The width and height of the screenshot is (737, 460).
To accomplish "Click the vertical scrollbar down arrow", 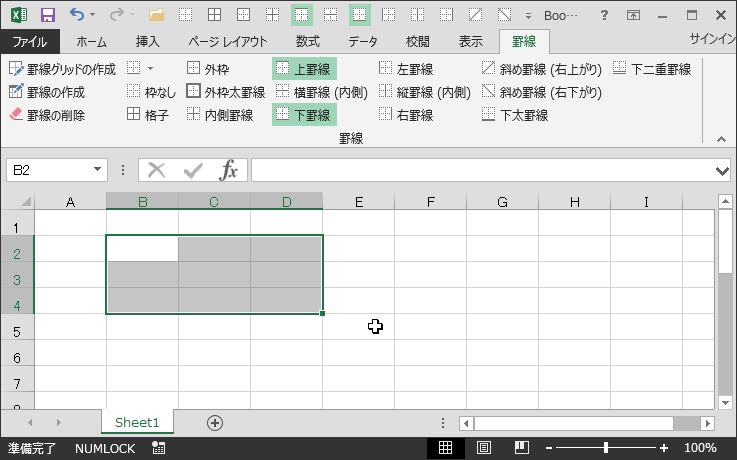I will [x=725, y=403].
